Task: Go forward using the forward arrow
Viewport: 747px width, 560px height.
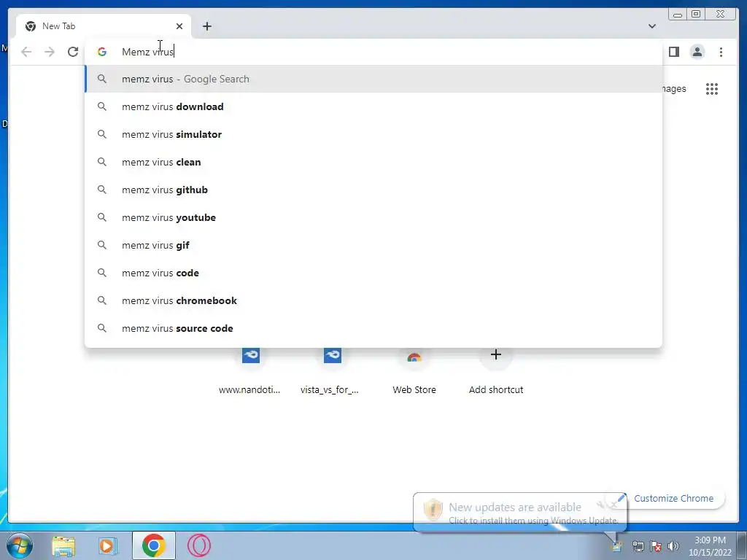Action: click(x=50, y=52)
